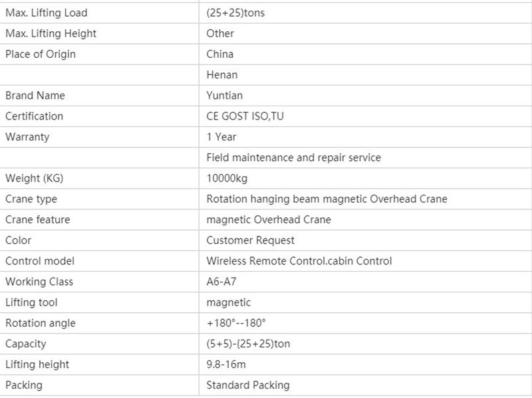Image resolution: width=532 pixels, height=398 pixels.
Task: Select the China origin value
Action: point(220,54)
